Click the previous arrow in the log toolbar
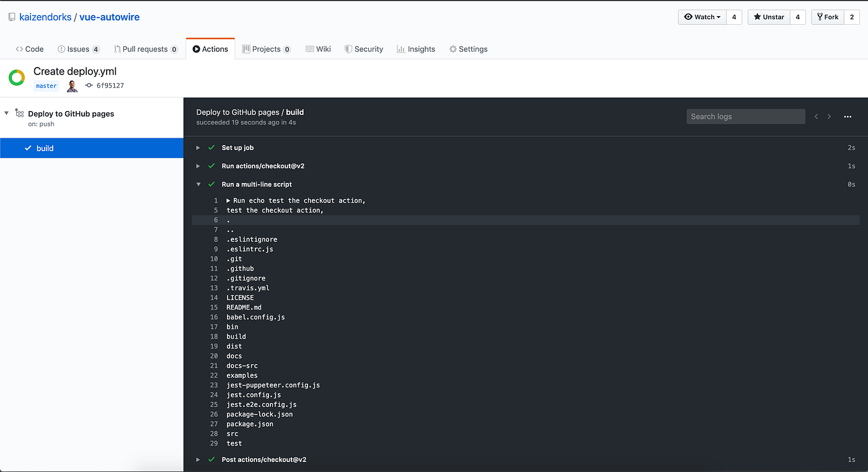The image size is (868, 472). [816, 116]
